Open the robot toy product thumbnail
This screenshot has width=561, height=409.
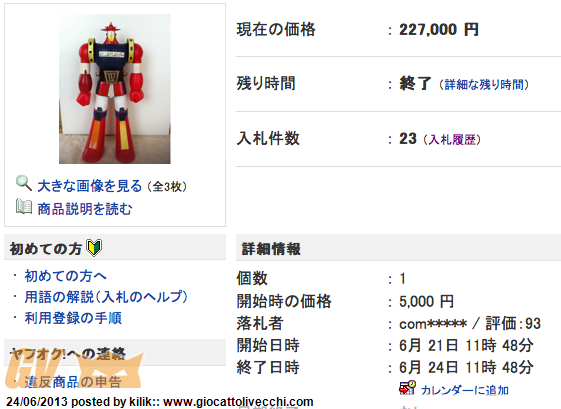(115, 89)
